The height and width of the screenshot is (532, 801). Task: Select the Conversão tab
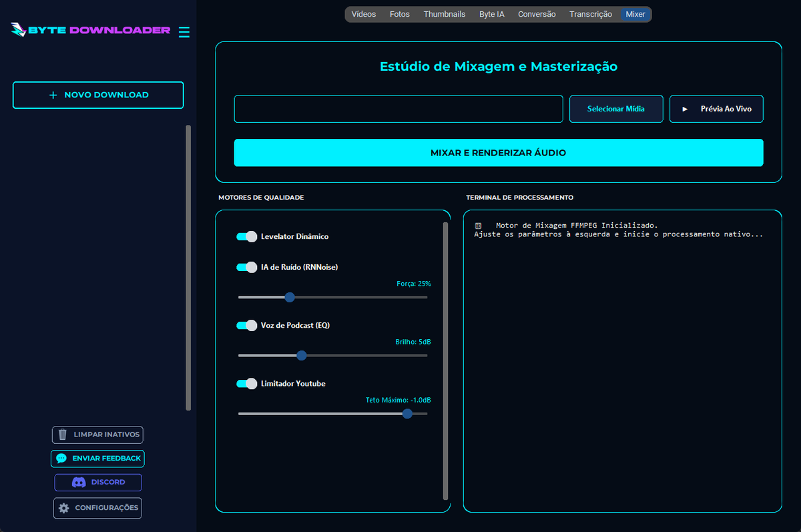(x=537, y=14)
